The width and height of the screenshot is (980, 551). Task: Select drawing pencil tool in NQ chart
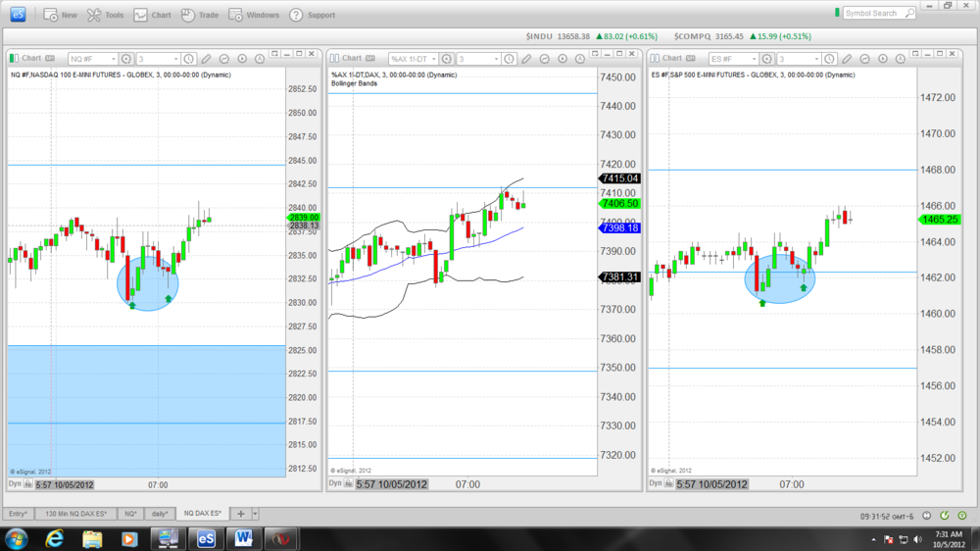tap(206, 59)
